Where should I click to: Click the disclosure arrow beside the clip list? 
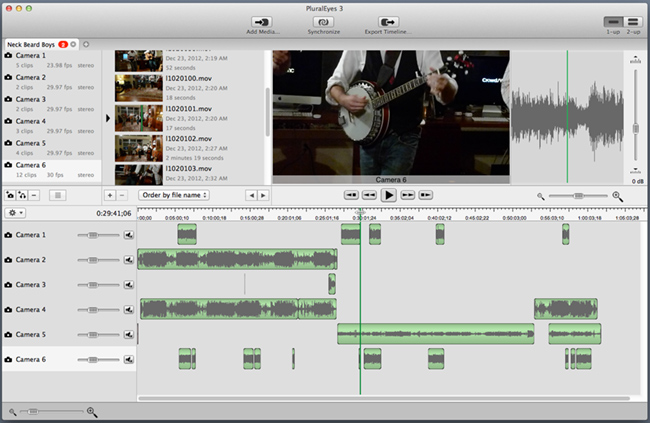(107, 118)
